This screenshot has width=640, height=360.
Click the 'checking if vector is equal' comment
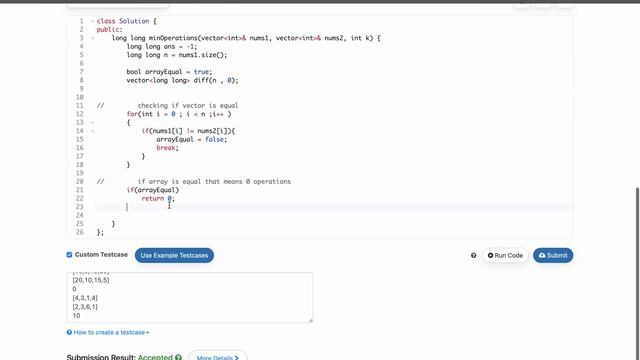[188, 106]
